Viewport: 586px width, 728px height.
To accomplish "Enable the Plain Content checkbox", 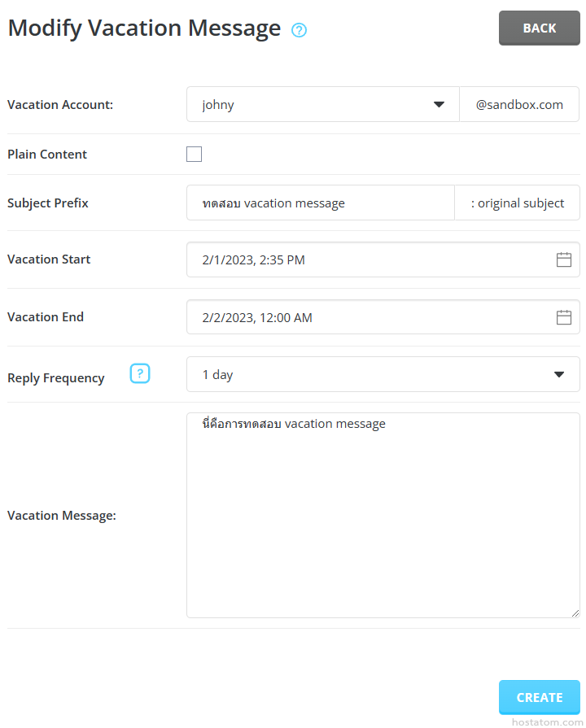I will pyautogui.click(x=194, y=155).
